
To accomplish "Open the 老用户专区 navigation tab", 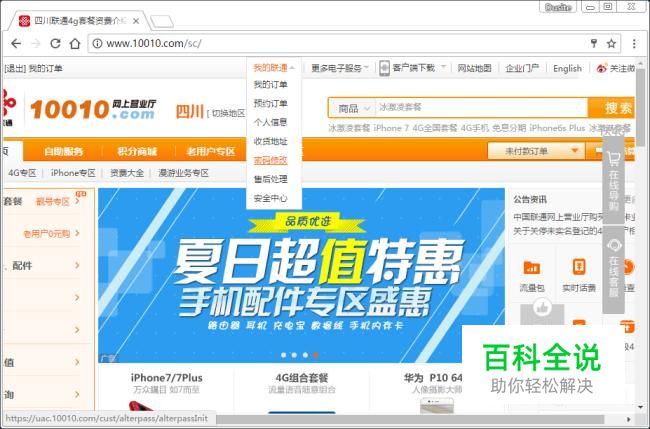I will tap(211, 151).
